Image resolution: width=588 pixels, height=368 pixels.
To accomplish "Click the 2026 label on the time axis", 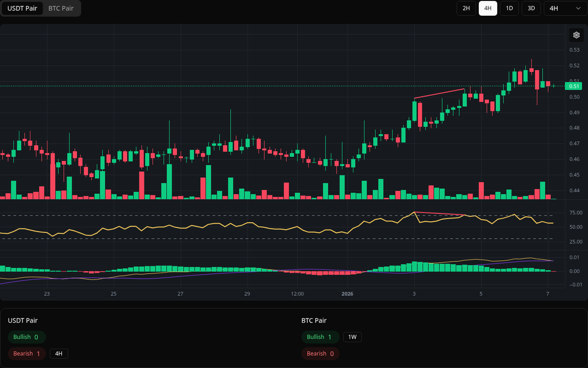I will [x=347, y=294].
